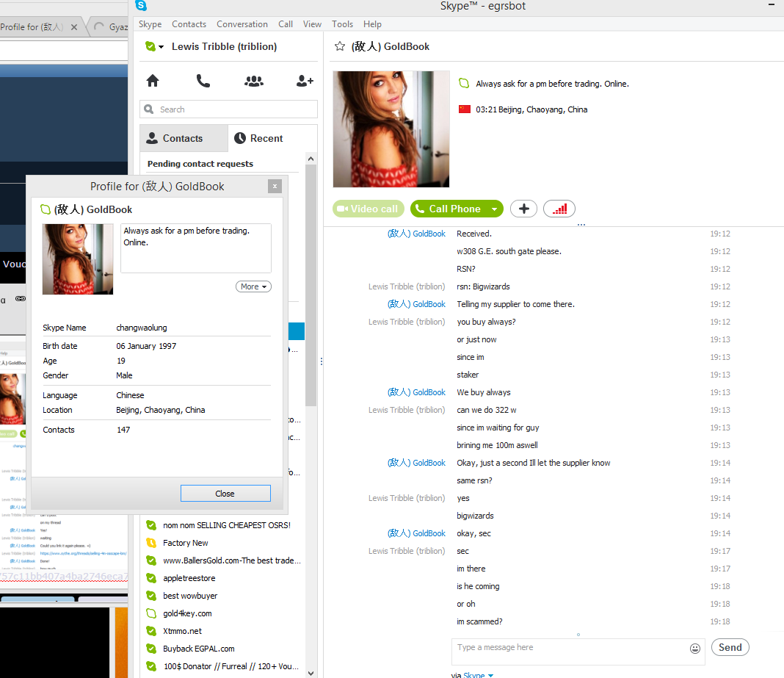Close the profile dialog with Close button
The image size is (784, 678).
tap(225, 494)
